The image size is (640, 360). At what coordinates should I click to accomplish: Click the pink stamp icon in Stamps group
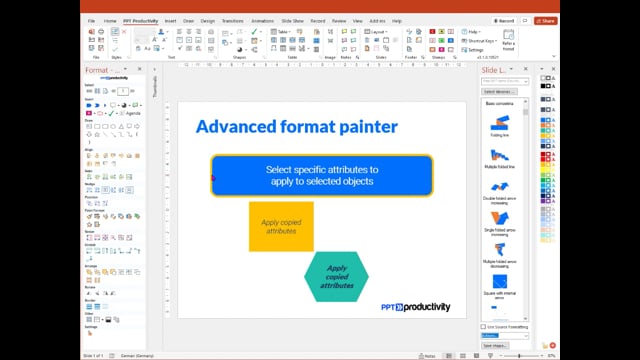pyautogui.click(x=442, y=49)
